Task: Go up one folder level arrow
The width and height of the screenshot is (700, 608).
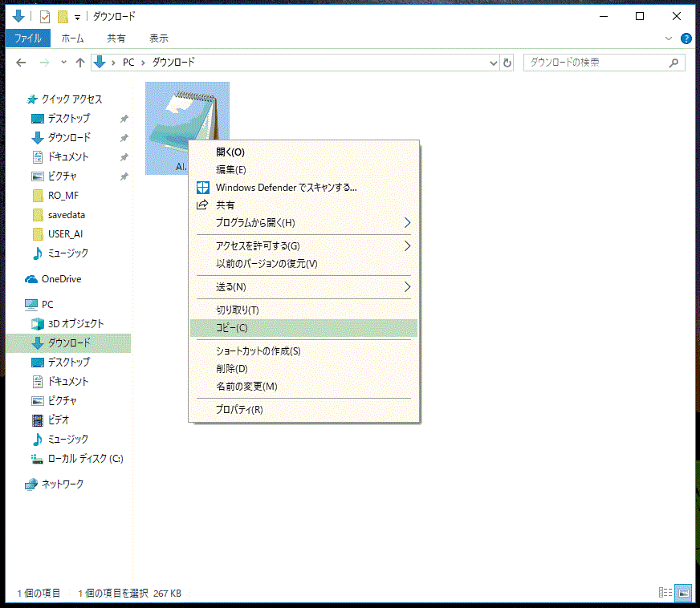Action: 80,63
